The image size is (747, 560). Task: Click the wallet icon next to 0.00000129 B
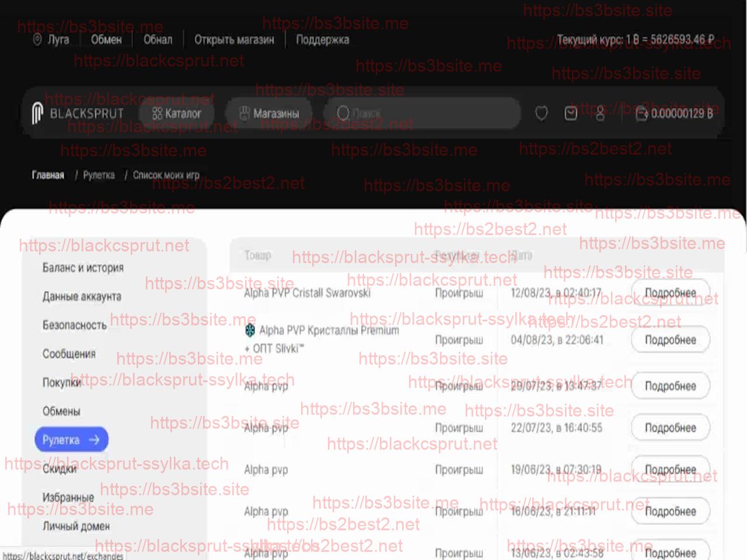(x=641, y=113)
